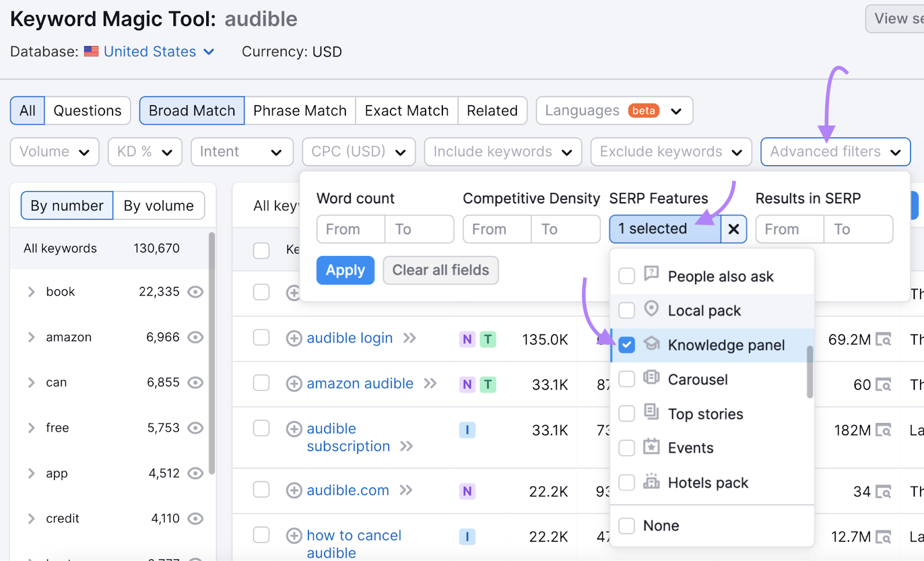Click the plus icon beside "amazon audible"
This screenshot has width=924, height=561.
(294, 383)
